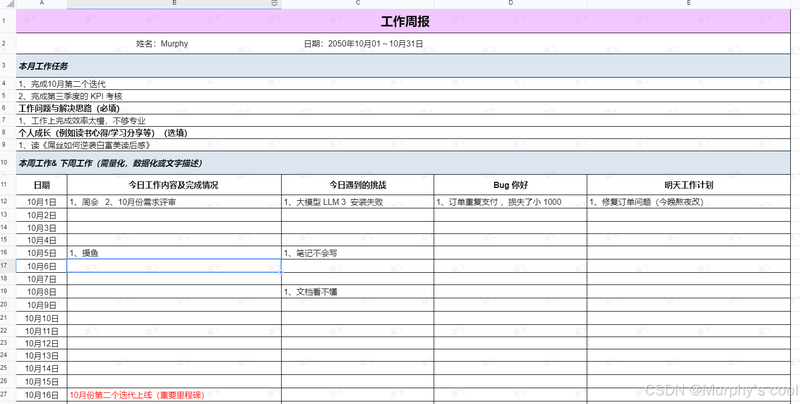This screenshot has width=800, height=404.
Task: Select 本周工作& 下周工作 section header
Action: [403, 163]
